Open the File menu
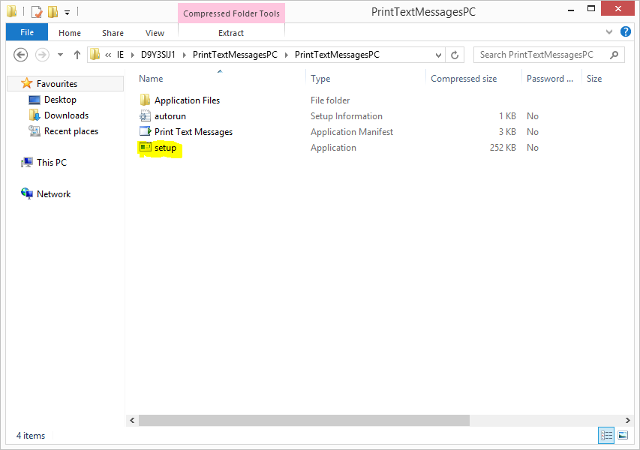 [27, 32]
